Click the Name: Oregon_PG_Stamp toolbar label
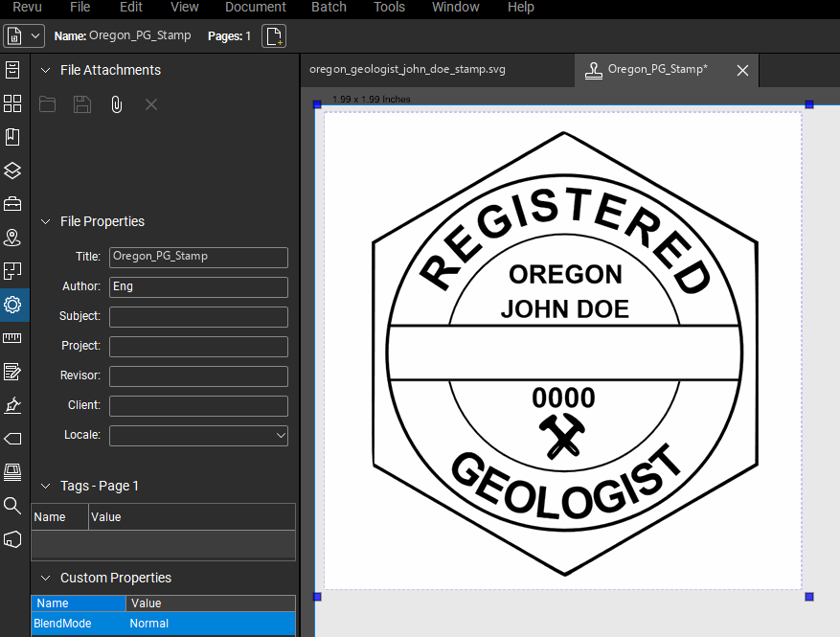The image size is (840, 637). click(x=123, y=35)
